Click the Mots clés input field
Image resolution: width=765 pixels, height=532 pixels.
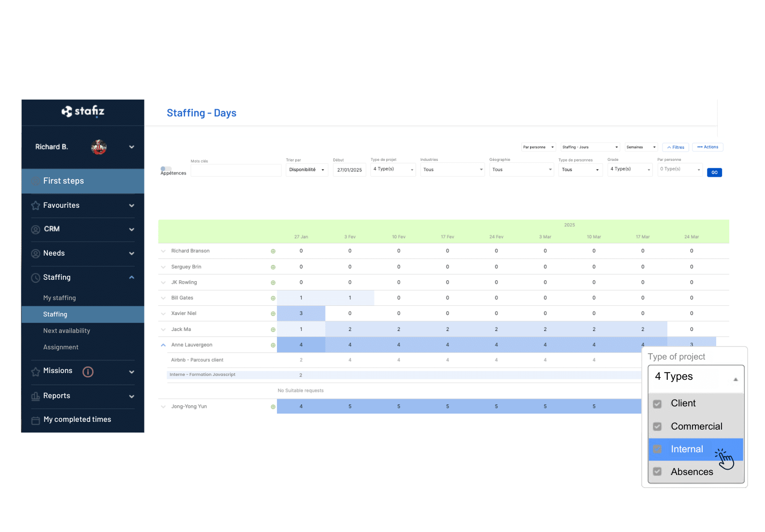click(x=236, y=170)
